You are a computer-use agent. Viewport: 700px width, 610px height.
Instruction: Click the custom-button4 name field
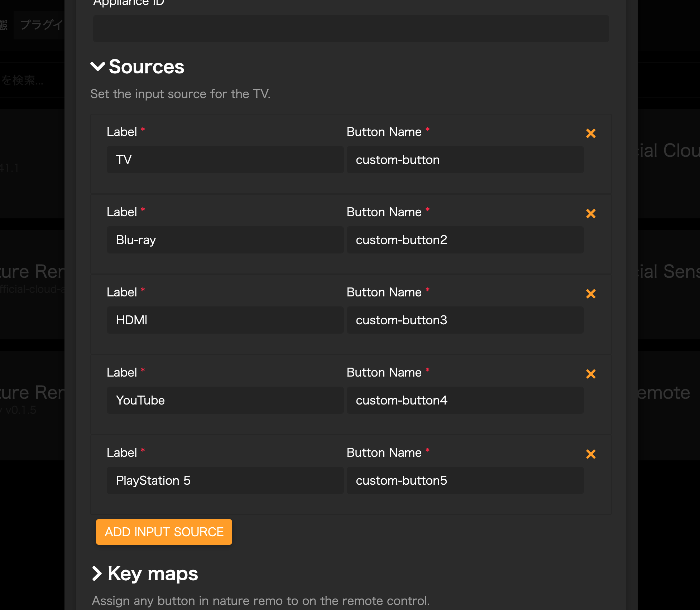point(465,400)
